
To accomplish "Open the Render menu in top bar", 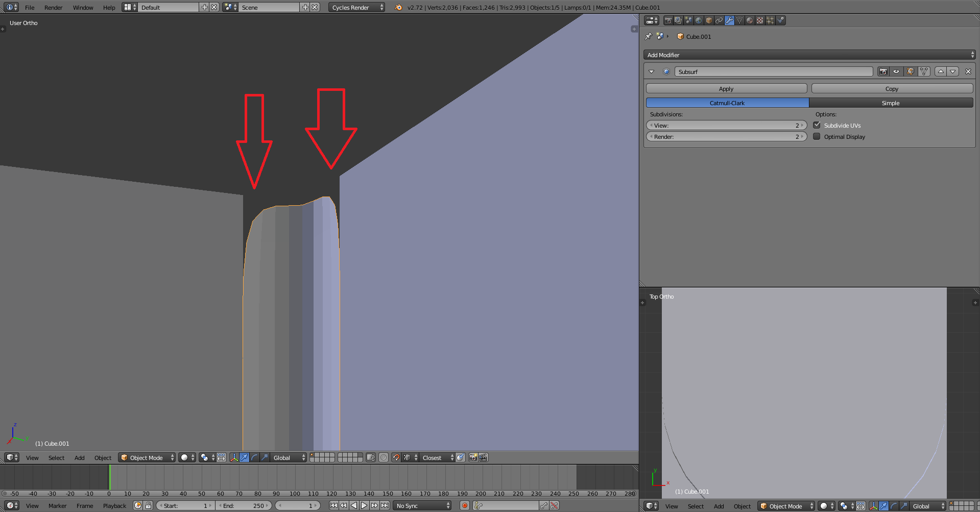I will click(53, 8).
